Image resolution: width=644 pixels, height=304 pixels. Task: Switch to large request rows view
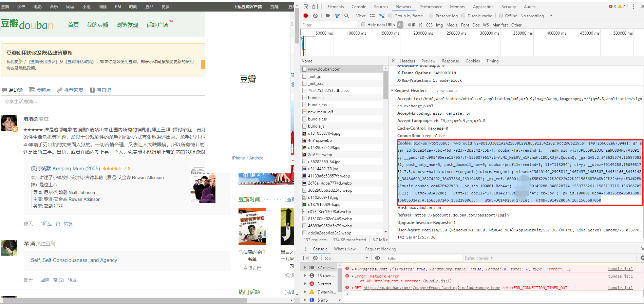pyautogui.click(x=372, y=16)
